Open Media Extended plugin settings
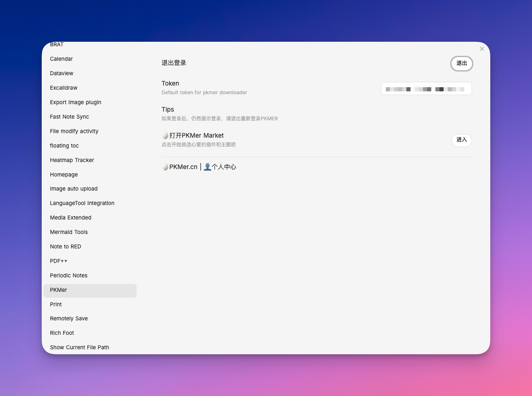Screen dimensions: 532x396 pyautogui.click(x=71, y=218)
